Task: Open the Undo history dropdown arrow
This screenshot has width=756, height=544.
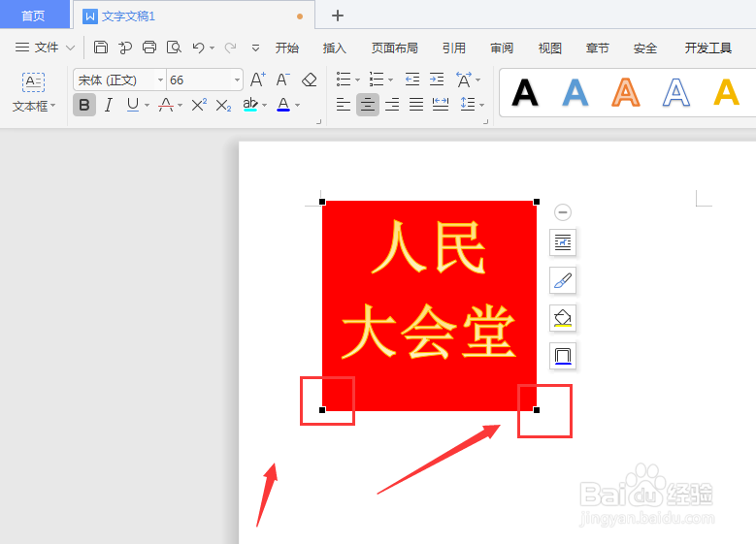Action: pyautogui.click(x=213, y=48)
